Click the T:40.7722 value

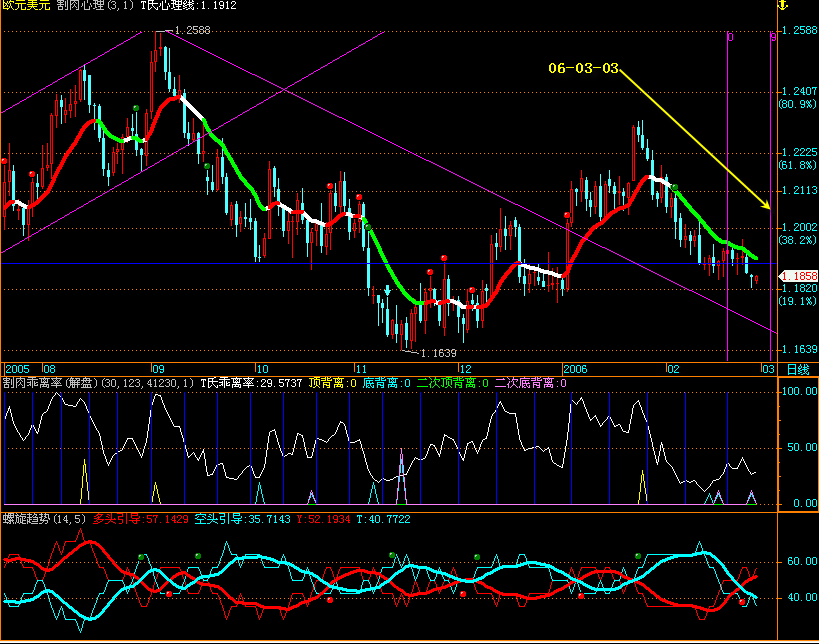coord(383,519)
